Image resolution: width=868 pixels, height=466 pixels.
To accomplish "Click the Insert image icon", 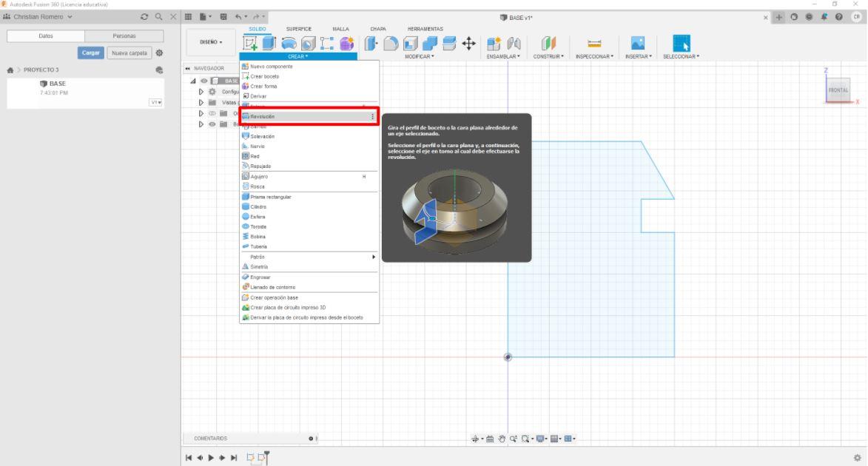I will (x=638, y=43).
